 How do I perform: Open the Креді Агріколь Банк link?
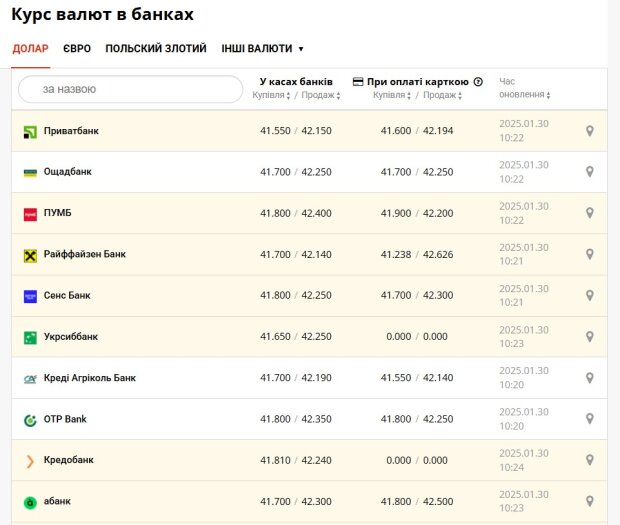90,378
